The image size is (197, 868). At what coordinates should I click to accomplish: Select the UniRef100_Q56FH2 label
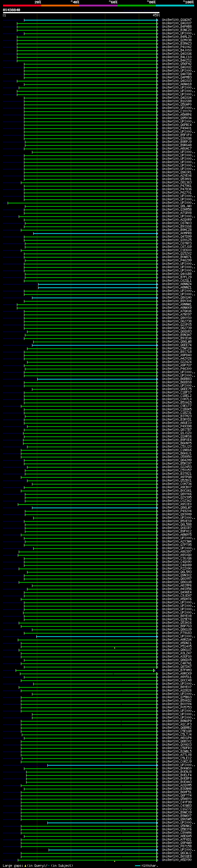click(176, 64)
